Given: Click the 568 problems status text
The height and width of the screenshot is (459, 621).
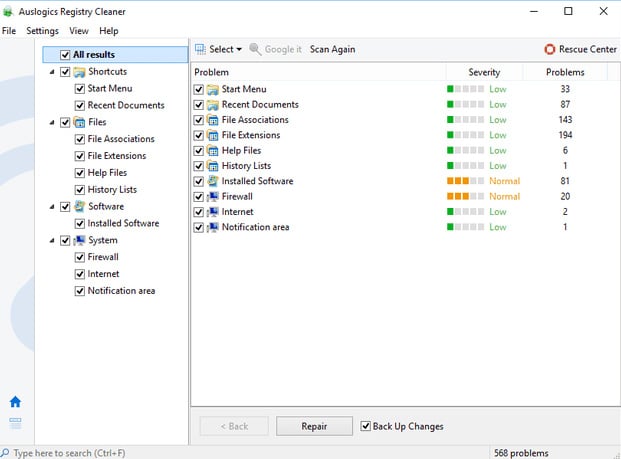Looking at the screenshot, I should (521, 453).
